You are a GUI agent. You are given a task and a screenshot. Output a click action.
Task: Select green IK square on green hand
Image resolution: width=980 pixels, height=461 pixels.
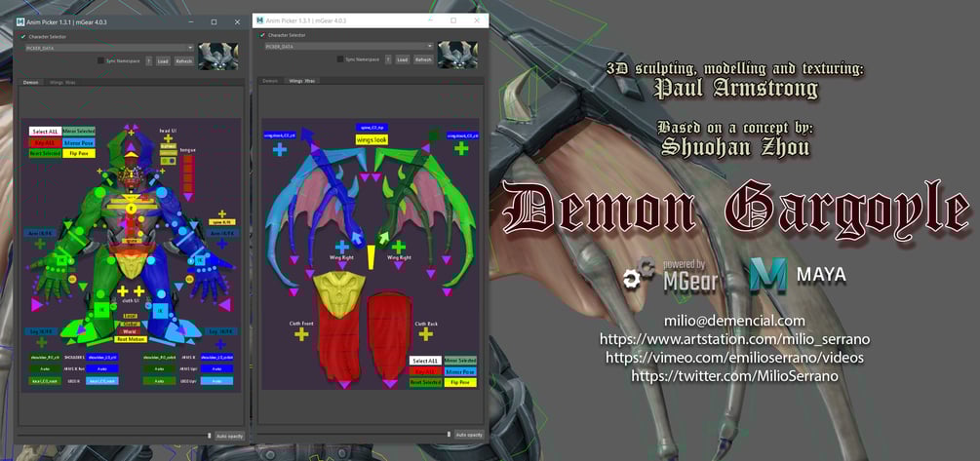(61, 258)
